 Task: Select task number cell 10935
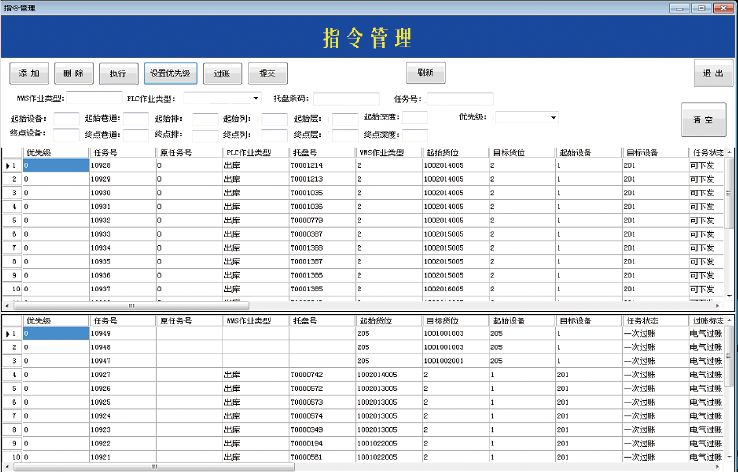122,261
